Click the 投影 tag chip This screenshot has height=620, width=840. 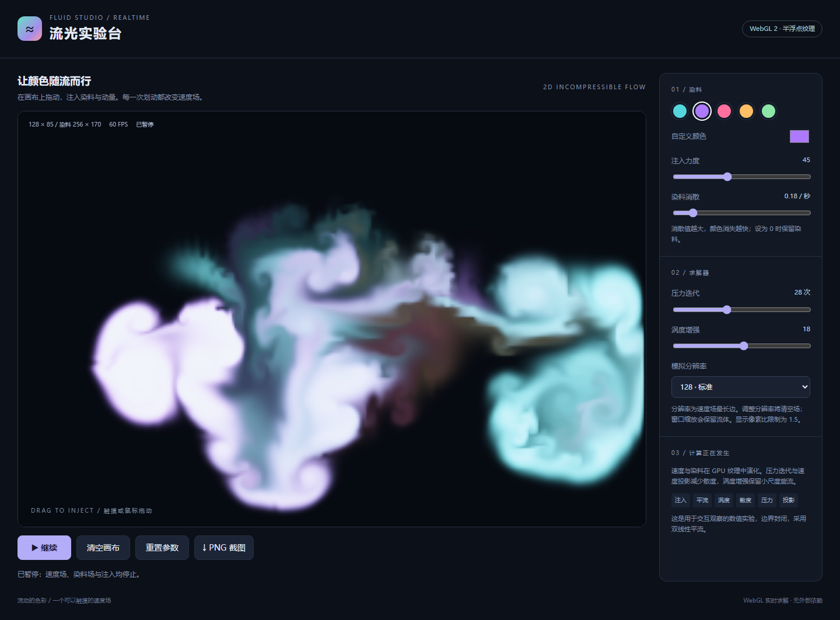click(789, 500)
